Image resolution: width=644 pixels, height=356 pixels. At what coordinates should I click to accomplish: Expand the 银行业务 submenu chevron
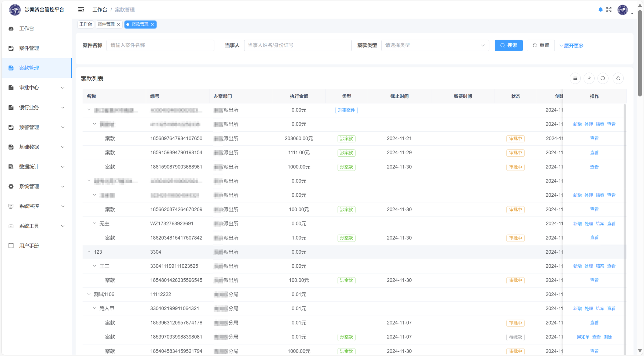tap(63, 107)
